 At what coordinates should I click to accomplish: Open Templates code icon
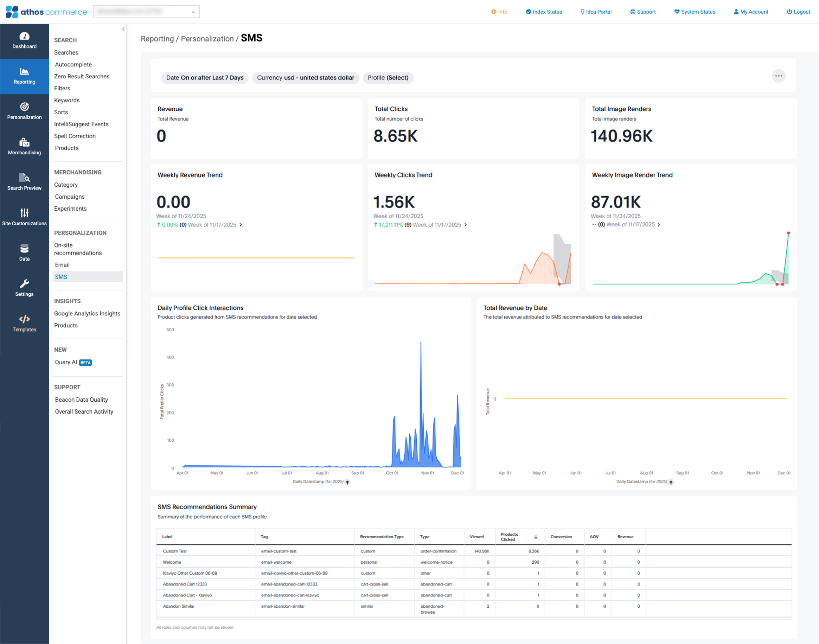[x=24, y=319]
